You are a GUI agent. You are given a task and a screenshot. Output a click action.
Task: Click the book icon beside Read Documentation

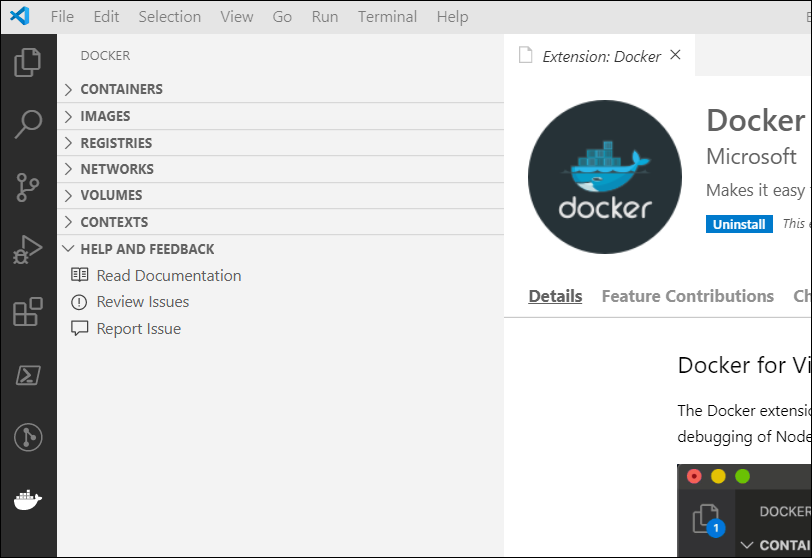[79, 275]
